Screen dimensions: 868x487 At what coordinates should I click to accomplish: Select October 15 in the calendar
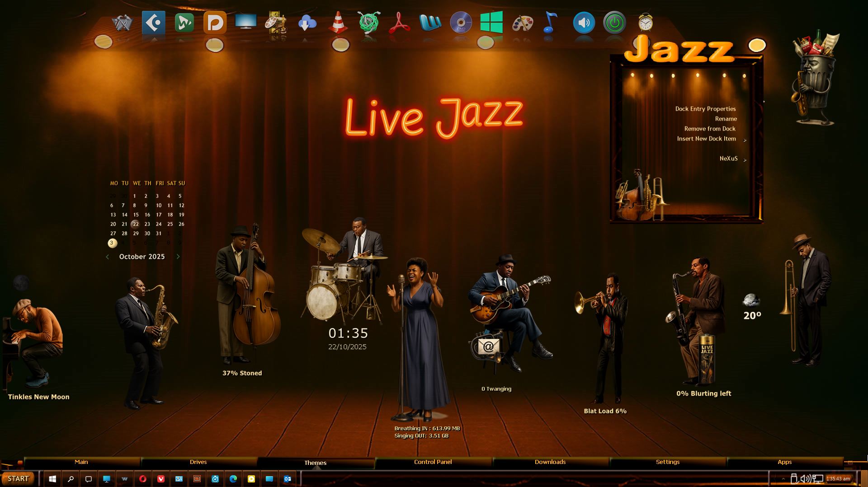click(x=136, y=215)
